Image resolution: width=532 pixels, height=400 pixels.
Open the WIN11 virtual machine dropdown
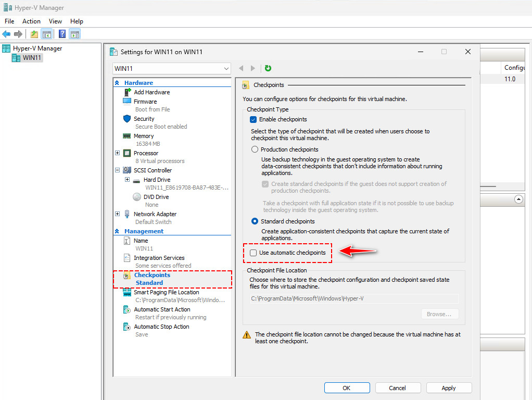click(x=172, y=68)
